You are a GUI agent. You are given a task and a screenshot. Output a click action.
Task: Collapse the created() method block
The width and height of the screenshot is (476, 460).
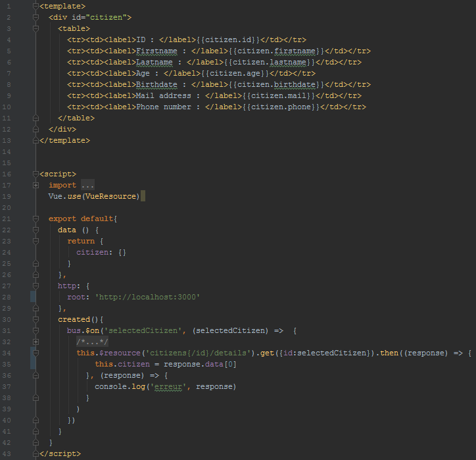point(35,320)
